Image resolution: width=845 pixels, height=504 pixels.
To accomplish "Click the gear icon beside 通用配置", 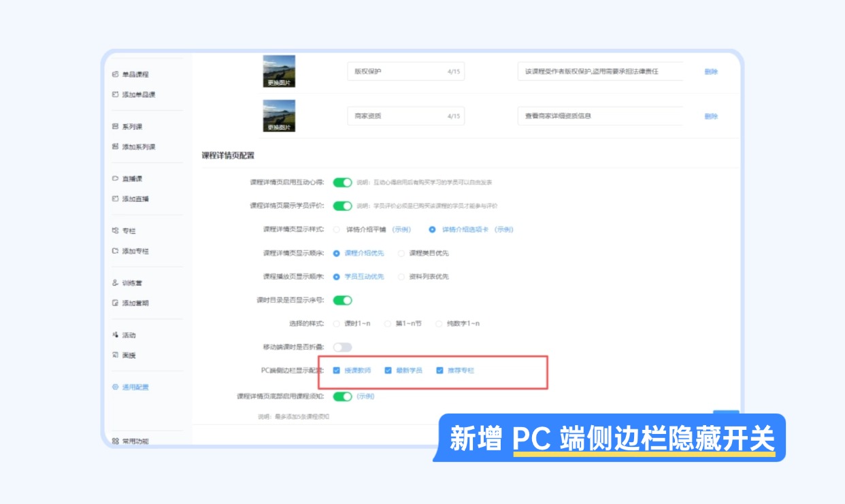I will [x=115, y=387].
